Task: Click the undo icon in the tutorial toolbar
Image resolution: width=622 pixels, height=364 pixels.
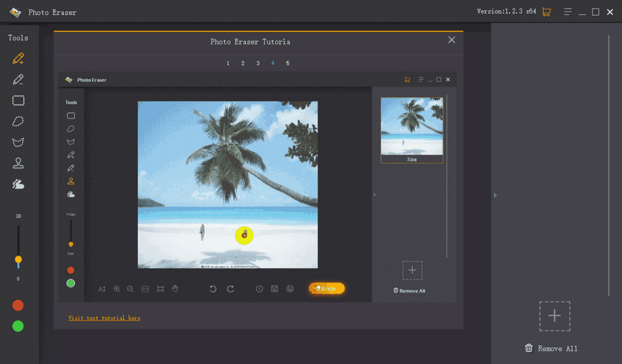Action: 213,289
